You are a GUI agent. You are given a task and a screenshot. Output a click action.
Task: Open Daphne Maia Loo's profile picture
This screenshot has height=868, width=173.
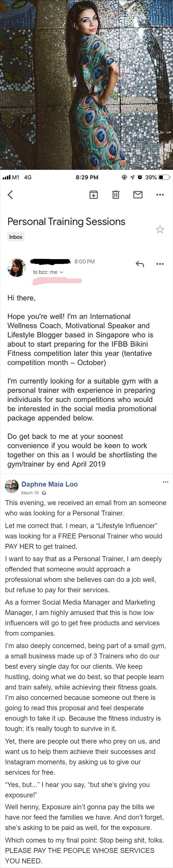tap(11, 487)
